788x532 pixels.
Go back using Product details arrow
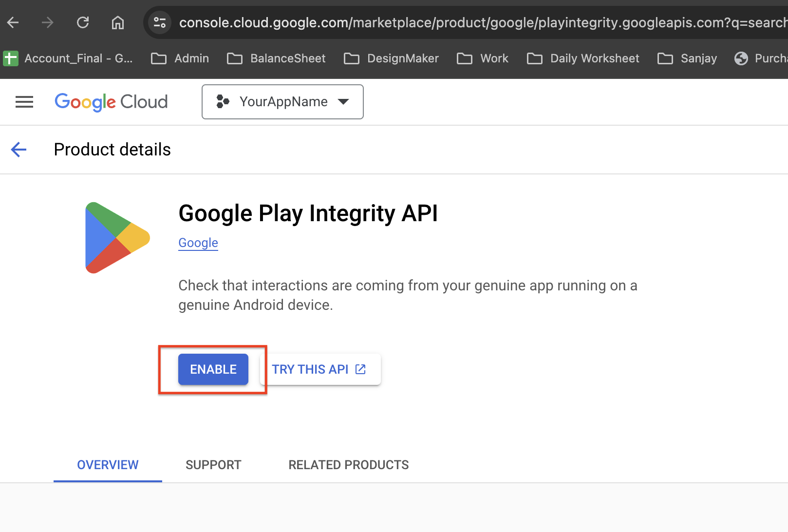(x=19, y=150)
